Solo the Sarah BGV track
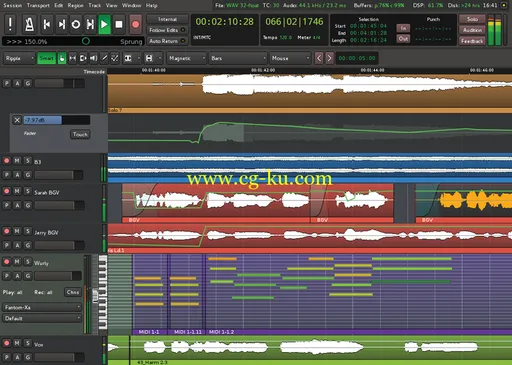This screenshot has height=365, width=512. [x=28, y=191]
